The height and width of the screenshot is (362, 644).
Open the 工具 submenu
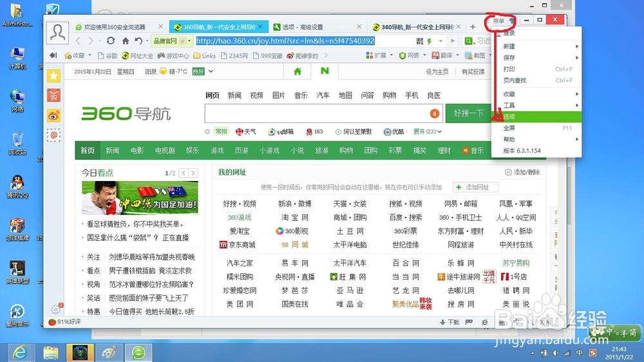[x=536, y=105]
